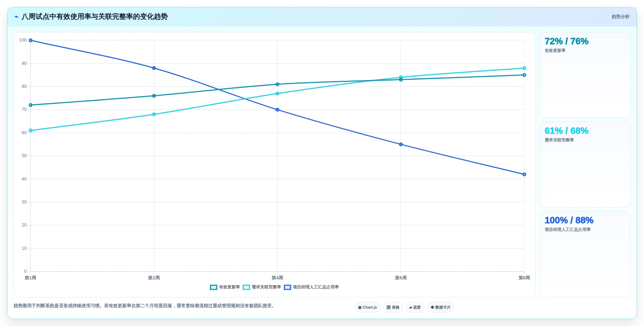Click the 100% / 88% stat value
The width and height of the screenshot is (644, 326).
[569, 220]
